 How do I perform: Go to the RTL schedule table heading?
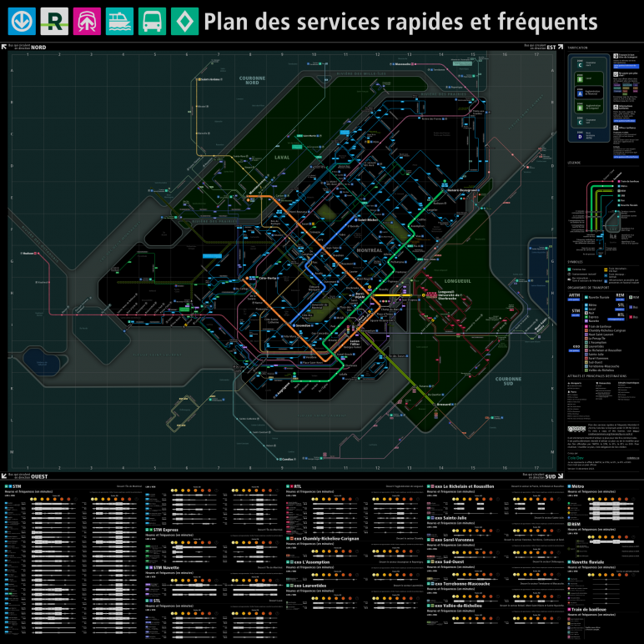(299, 486)
